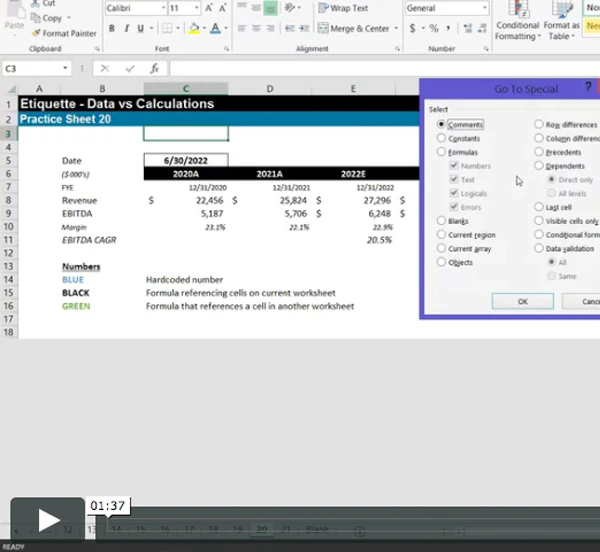Click Center alignment icon
This screenshot has width=600, height=552.
[256, 28]
